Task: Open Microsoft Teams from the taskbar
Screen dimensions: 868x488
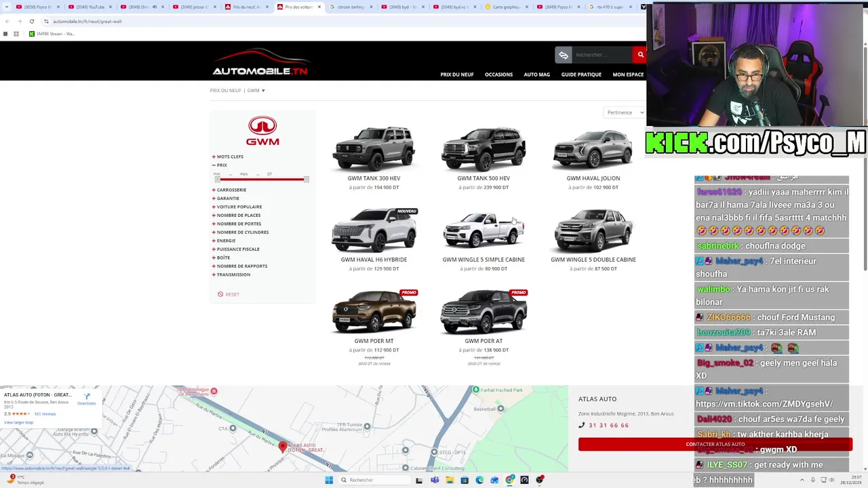Action: click(x=435, y=480)
